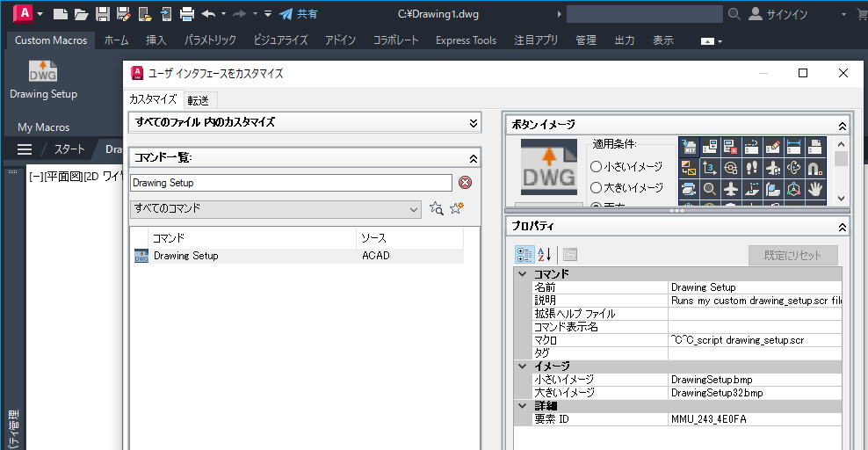Select the footprints image in button grid

pos(752,168)
